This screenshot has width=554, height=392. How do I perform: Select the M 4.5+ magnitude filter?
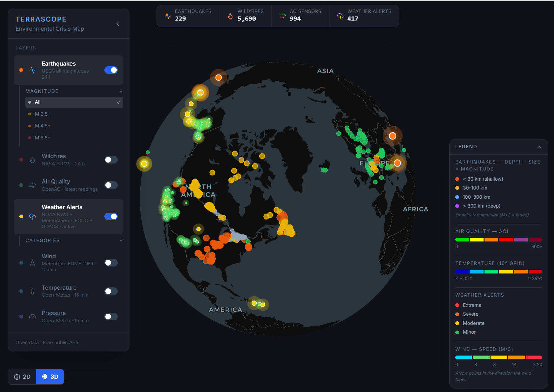[x=43, y=125]
